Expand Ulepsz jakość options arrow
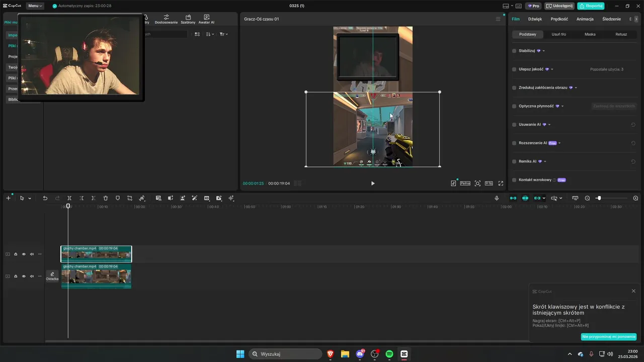 (552, 69)
